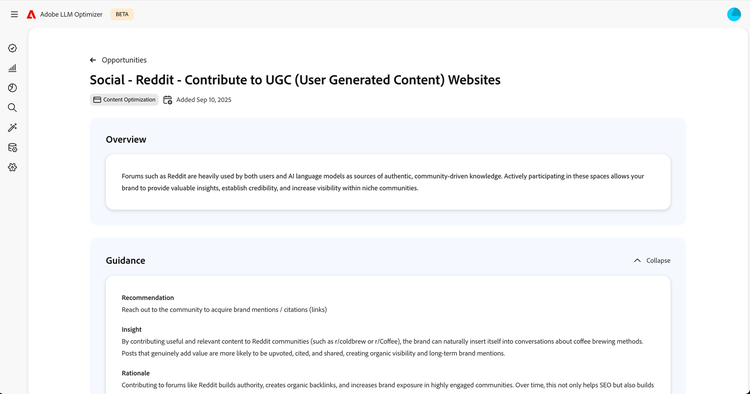Open the database sidebar icon

point(12,148)
